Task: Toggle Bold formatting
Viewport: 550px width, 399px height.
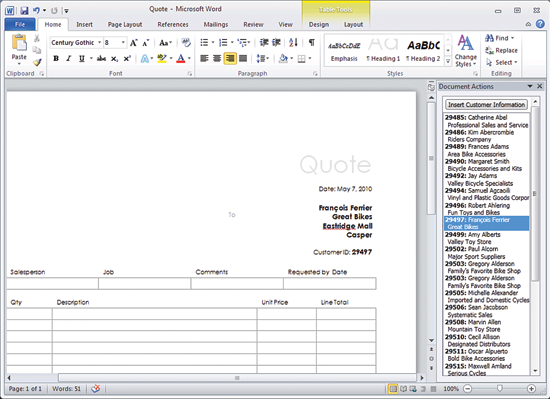Action: 56,59
